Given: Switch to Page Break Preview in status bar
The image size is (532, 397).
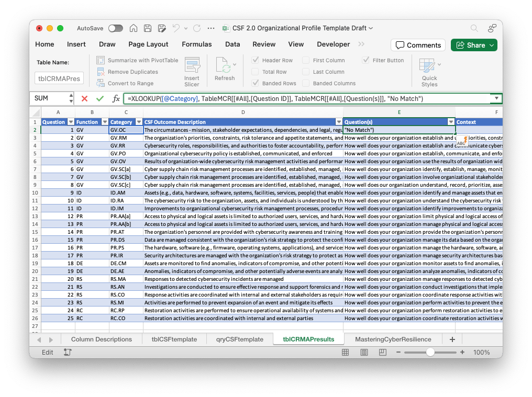Looking at the screenshot, I should click(383, 353).
